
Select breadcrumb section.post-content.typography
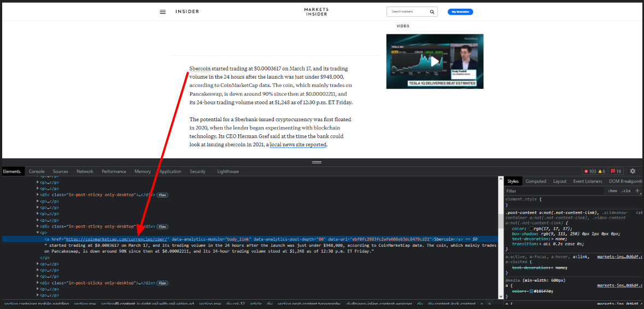[x=309, y=304]
